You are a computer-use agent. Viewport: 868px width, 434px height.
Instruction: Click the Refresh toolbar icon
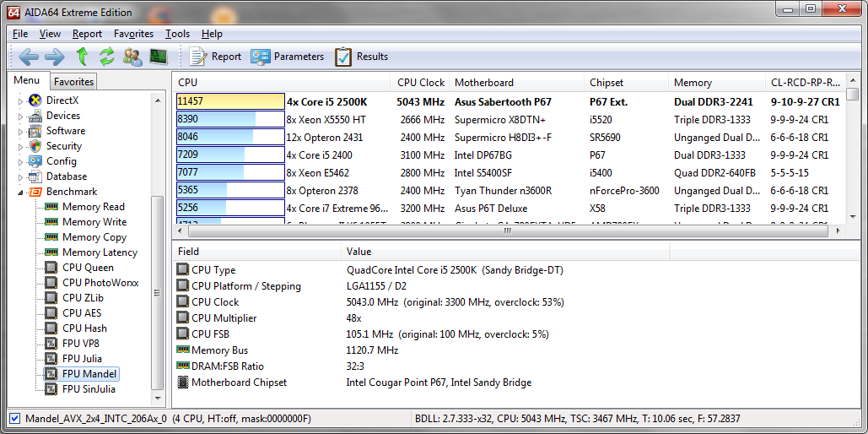tap(106, 57)
